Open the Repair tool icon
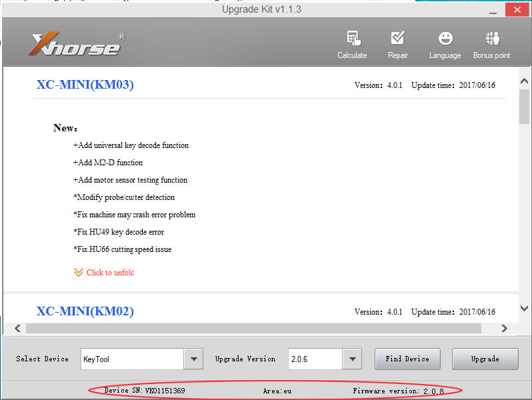Viewport: 532px width, 400px height. coord(397,45)
